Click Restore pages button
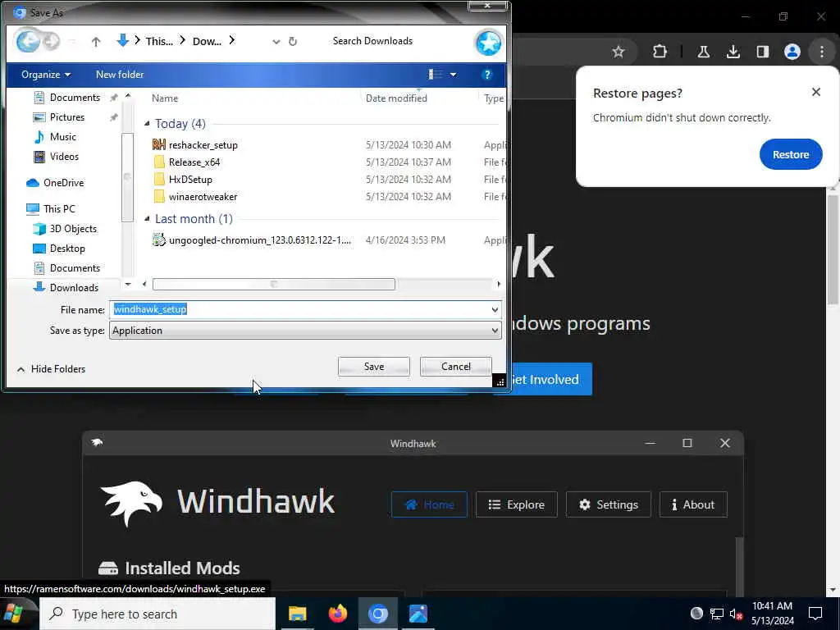Screen dimensions: 840x630 point(791,154)
